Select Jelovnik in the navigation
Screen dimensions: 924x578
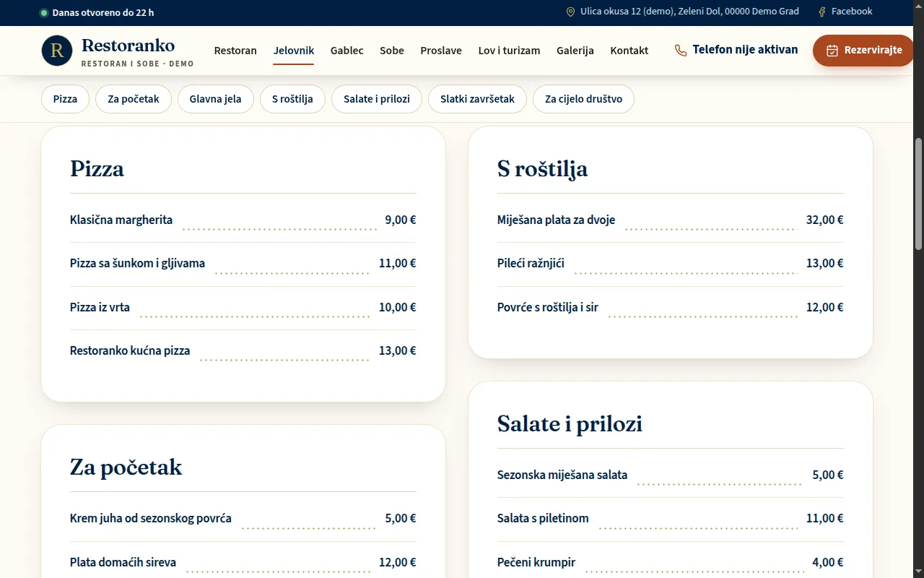click(x=294, y=51)
